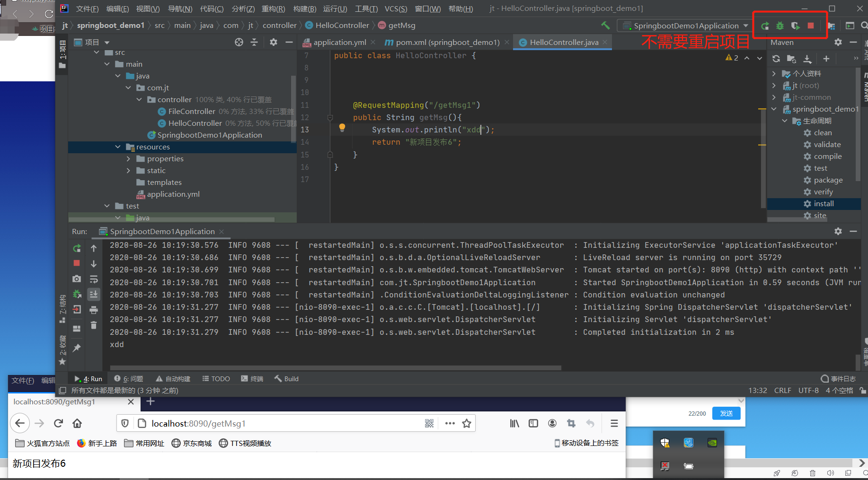Expand the static folder

pyautogui.click(x=128, y=171)
